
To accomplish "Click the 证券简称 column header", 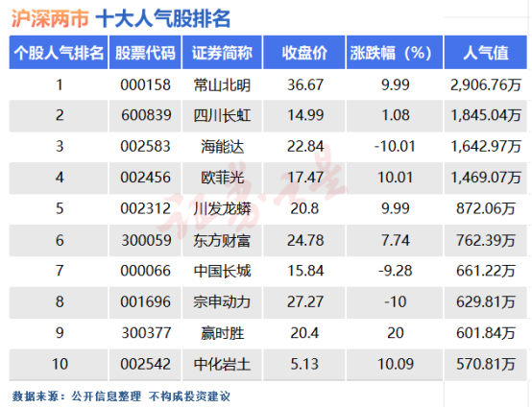I will click(222, 53).
